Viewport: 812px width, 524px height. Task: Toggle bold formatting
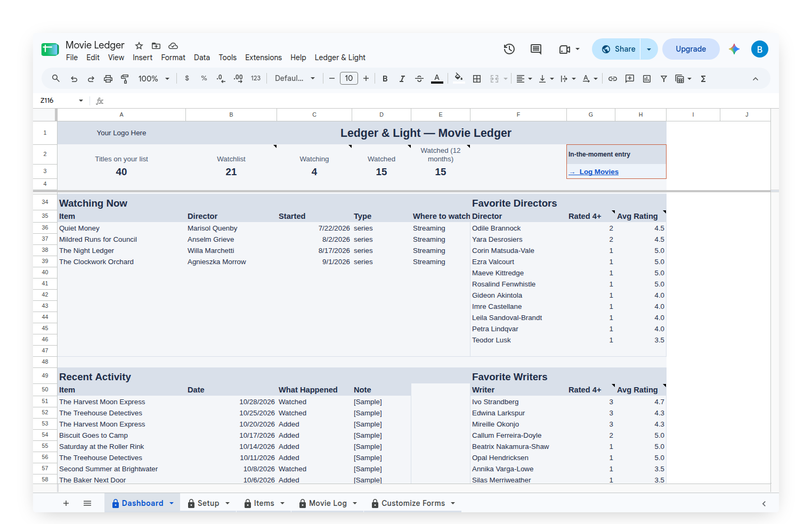[x=385, y=79]
